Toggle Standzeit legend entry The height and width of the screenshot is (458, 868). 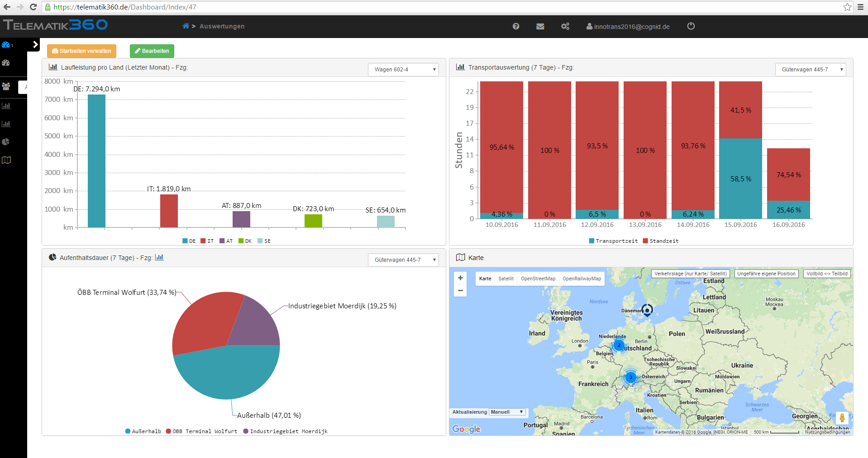point(661,241)
